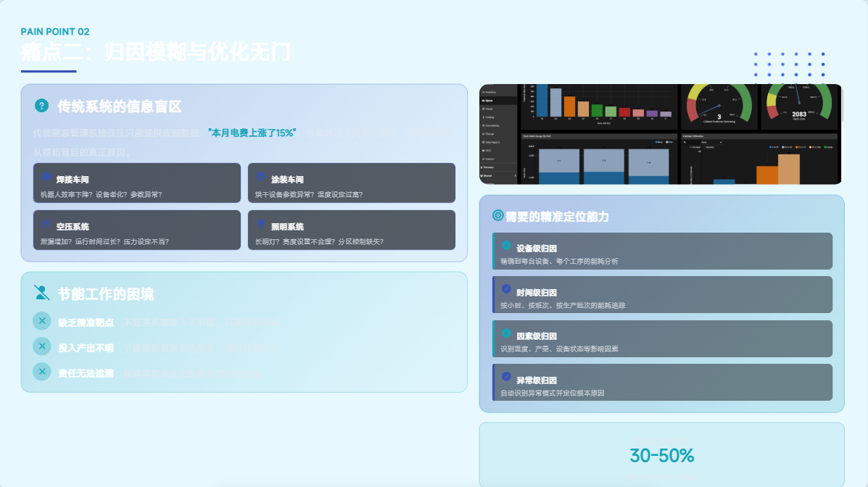
Task: Choose the Grouped radio option in dashboard
Action: coord(695,147)
